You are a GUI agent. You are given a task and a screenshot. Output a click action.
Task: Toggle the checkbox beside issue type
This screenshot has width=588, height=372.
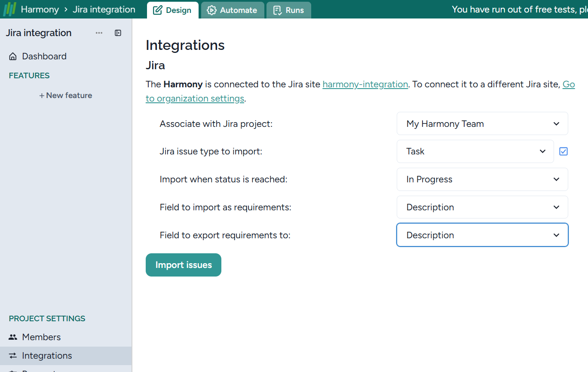coord(563,151)
